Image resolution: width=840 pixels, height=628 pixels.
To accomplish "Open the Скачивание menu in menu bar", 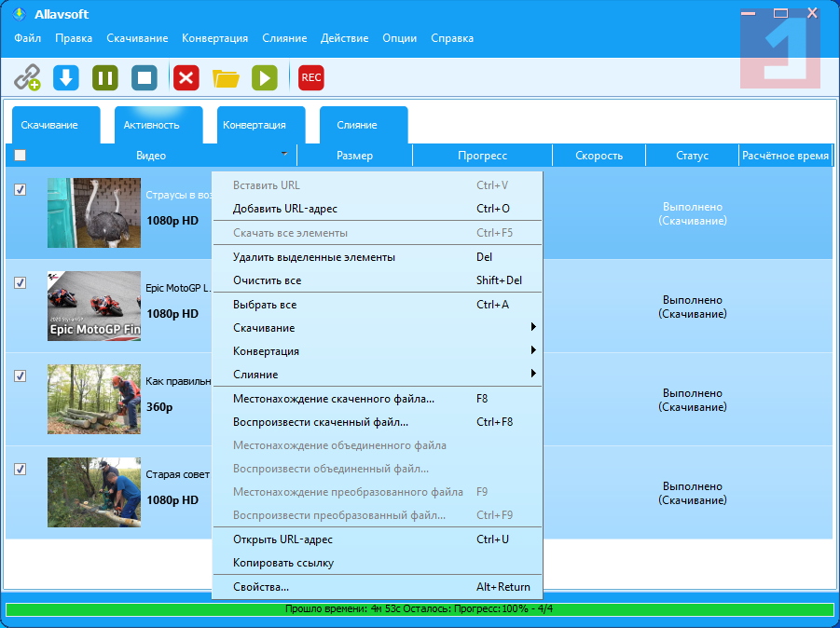I will (x=137, y=38).
